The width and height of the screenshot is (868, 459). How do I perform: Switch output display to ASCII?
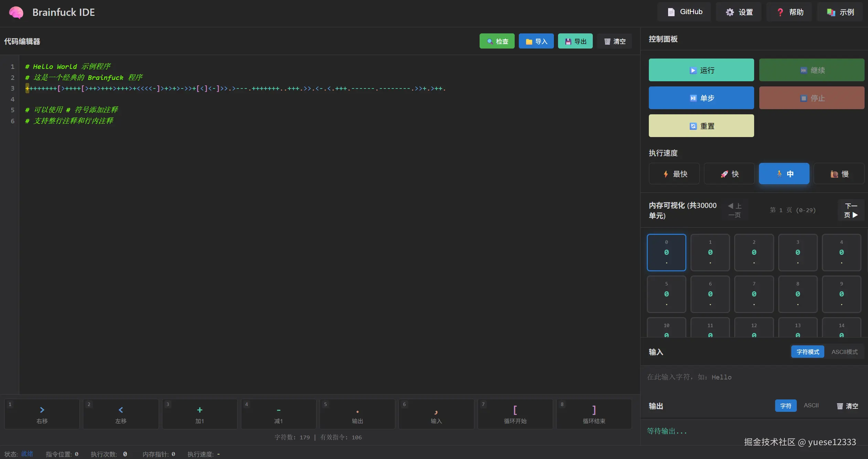tap(811, 406)
